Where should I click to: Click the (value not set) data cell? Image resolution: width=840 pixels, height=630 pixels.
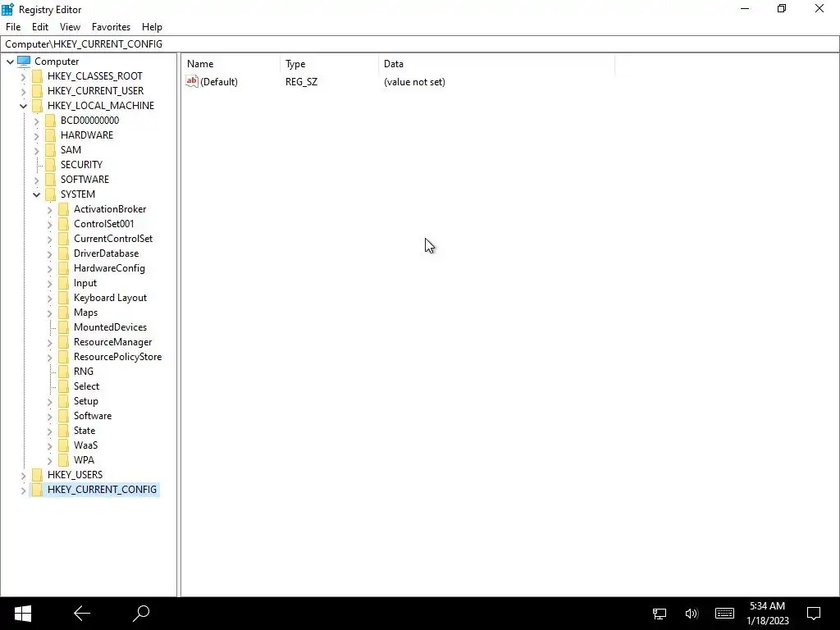(414, 82)
